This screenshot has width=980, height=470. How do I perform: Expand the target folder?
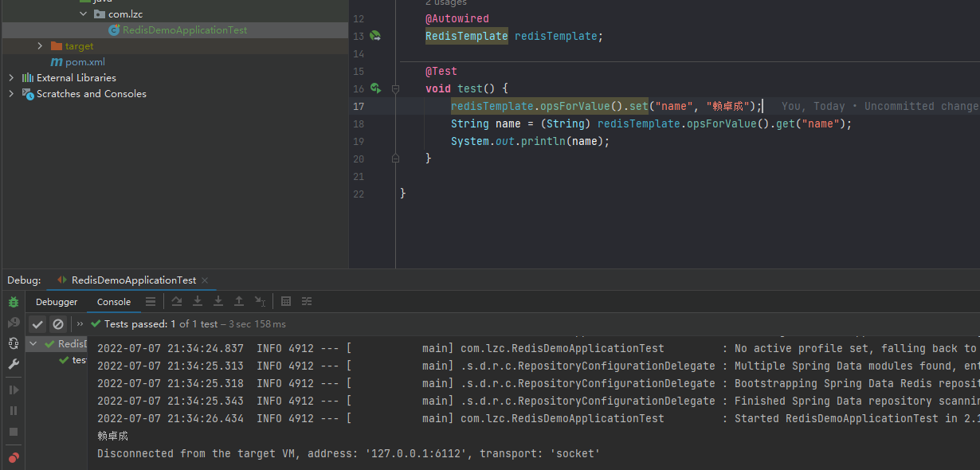tap(40, 46)
